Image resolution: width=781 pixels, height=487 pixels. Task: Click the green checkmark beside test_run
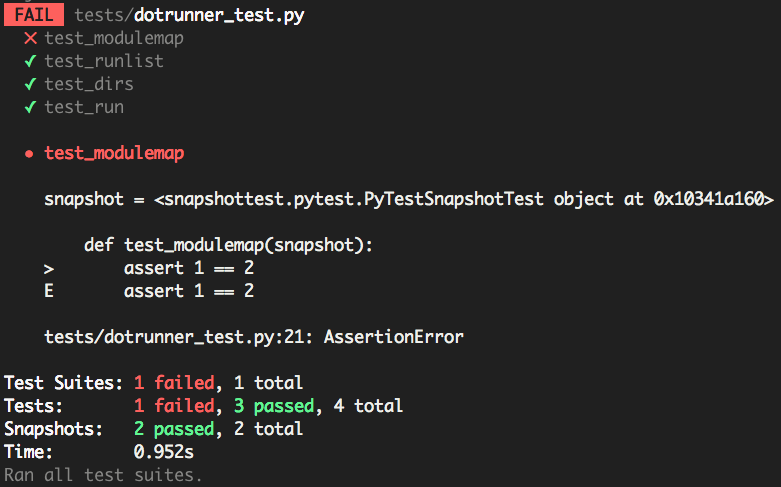coord(30,107)
